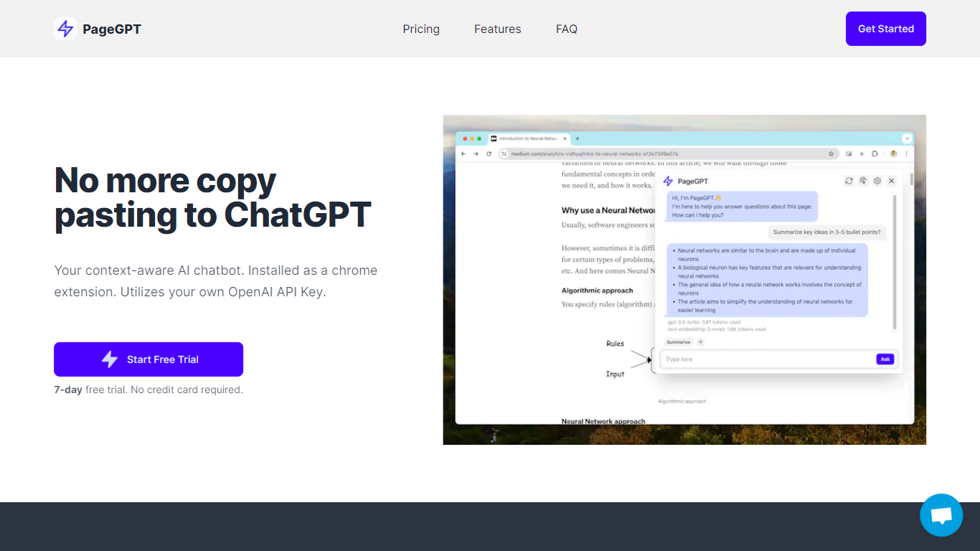Viewport: 980px width, 551px height.
Task: Expand the tab search chevron in demo browser
Action: (x=907, y=138)
